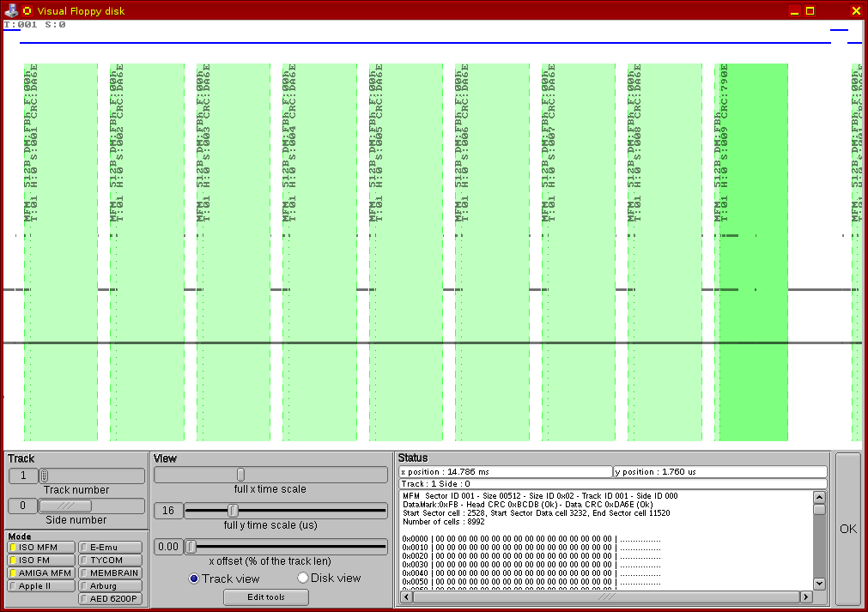Switch to Disk view
The height and width of the screenshot is (612, 868).
pyautogui.click(x=303, y=579)
